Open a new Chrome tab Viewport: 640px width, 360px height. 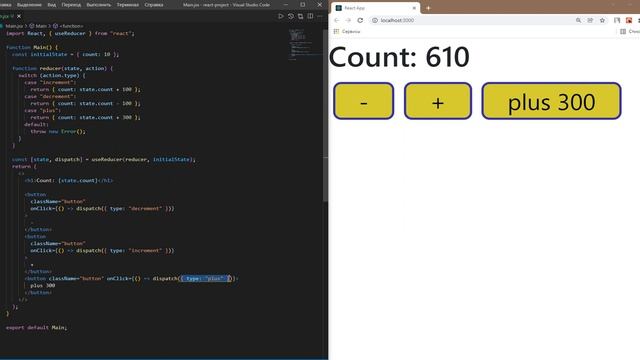[428, 8]
